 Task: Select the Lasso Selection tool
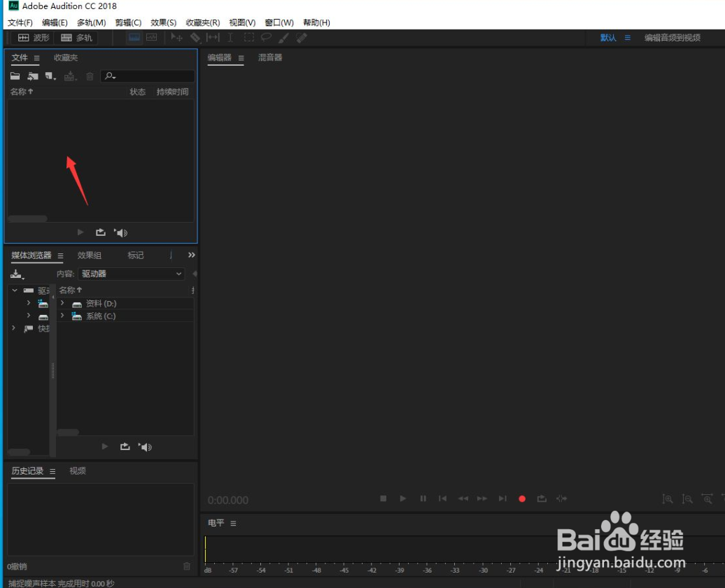[x=266, y=38]
